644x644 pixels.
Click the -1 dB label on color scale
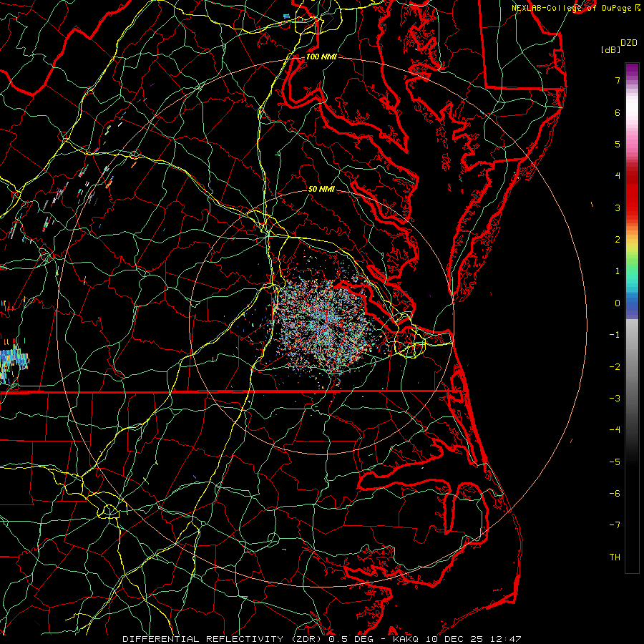(x=615, y=335)
